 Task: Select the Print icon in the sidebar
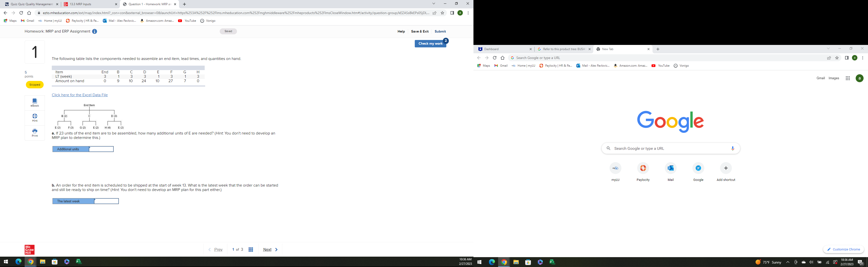(34, 133)
